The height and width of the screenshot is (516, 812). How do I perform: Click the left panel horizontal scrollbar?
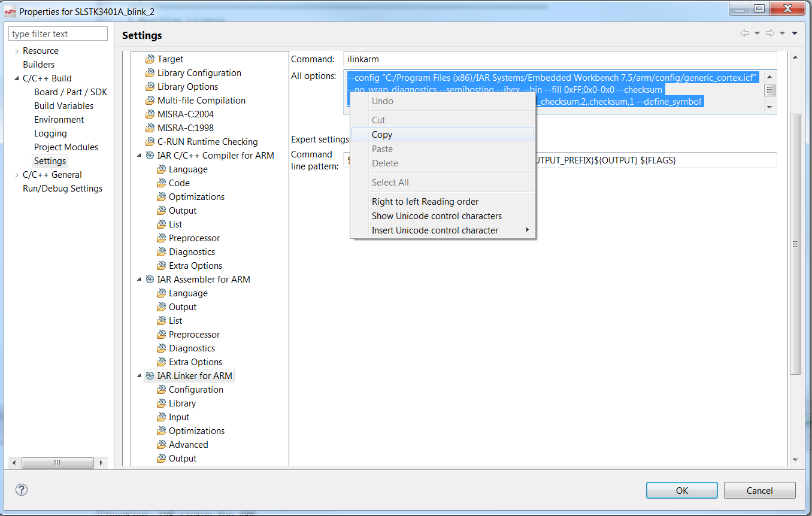click(x=57, y=463)
